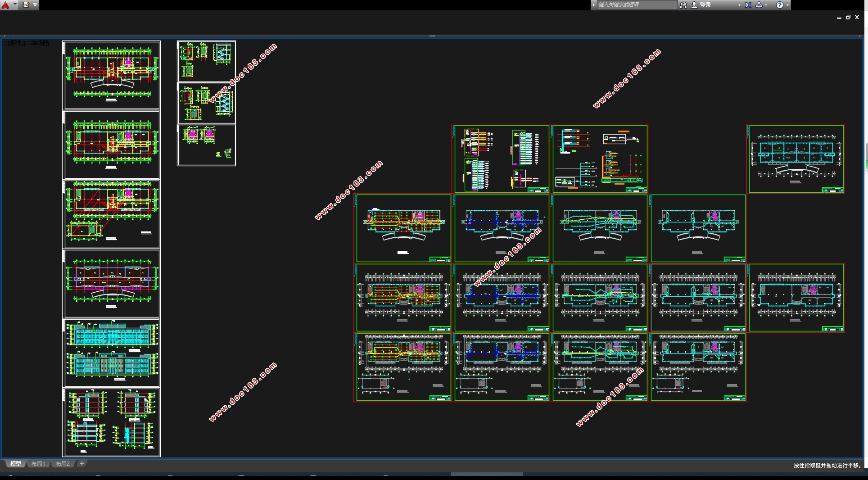The image size is (868, 480).
Task: Click the Autodesk A360 triangle icon
Action: (x=759, y=5)
